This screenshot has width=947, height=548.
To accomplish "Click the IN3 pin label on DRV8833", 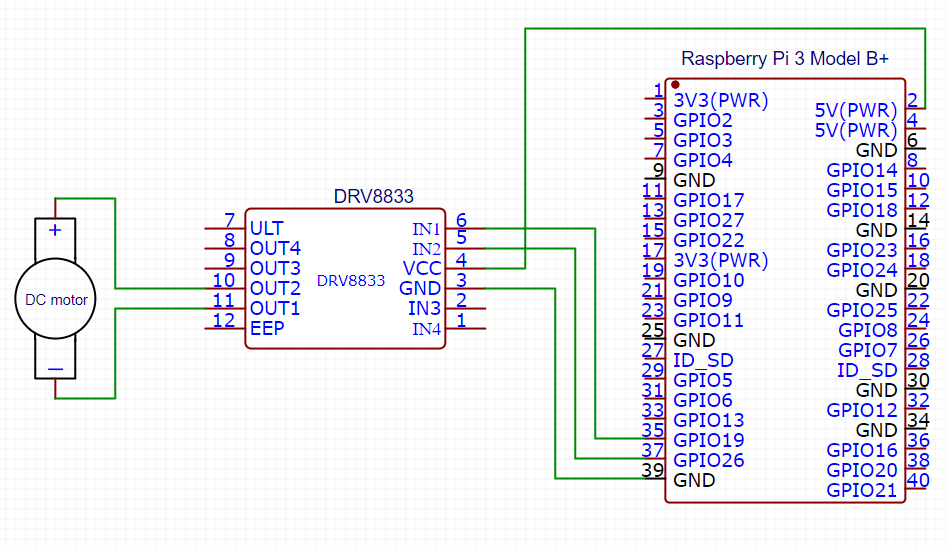I will [425, 309].
